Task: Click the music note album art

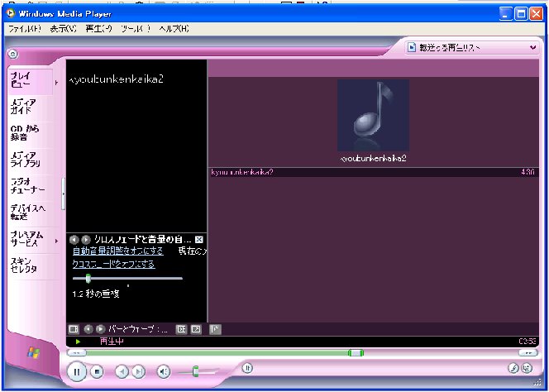Action: tap(373, 115)
